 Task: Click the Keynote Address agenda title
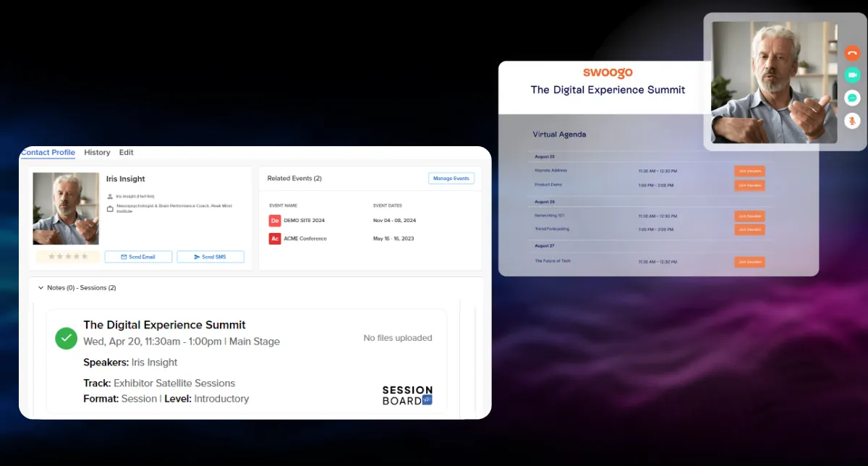coord(551,171)
